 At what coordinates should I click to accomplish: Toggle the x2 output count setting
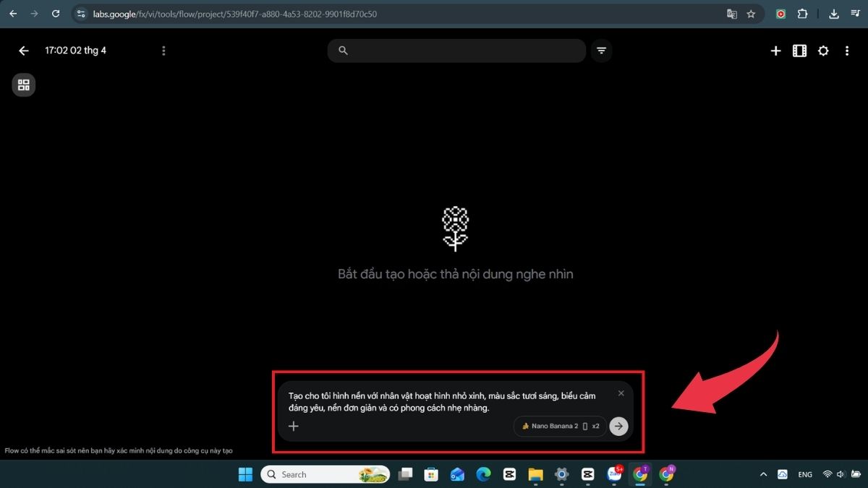click(x=595, y=426)
